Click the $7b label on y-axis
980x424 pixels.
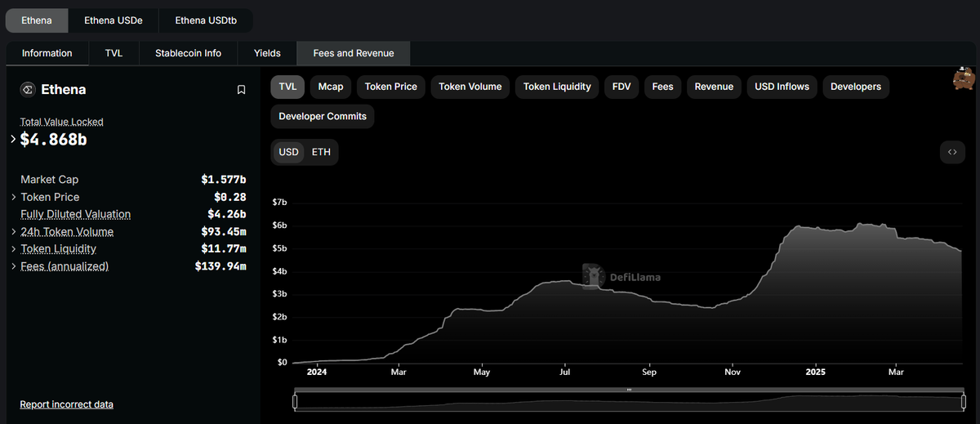(279, 202)
